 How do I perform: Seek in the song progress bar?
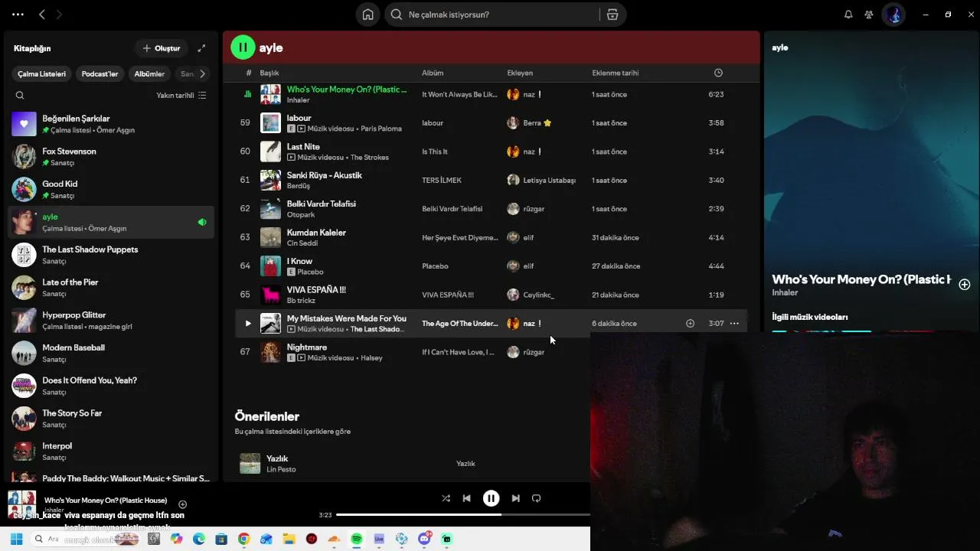463,515
